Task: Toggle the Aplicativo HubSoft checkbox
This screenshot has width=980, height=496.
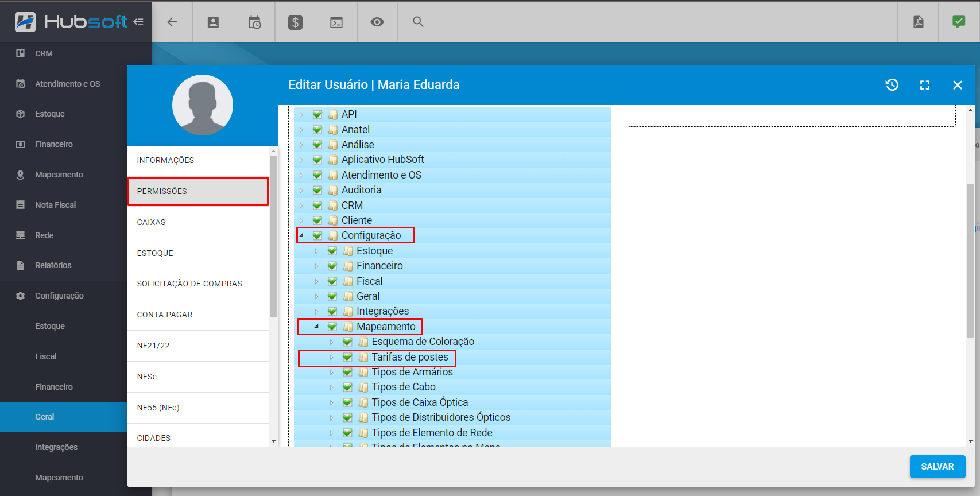Action: 317,160
